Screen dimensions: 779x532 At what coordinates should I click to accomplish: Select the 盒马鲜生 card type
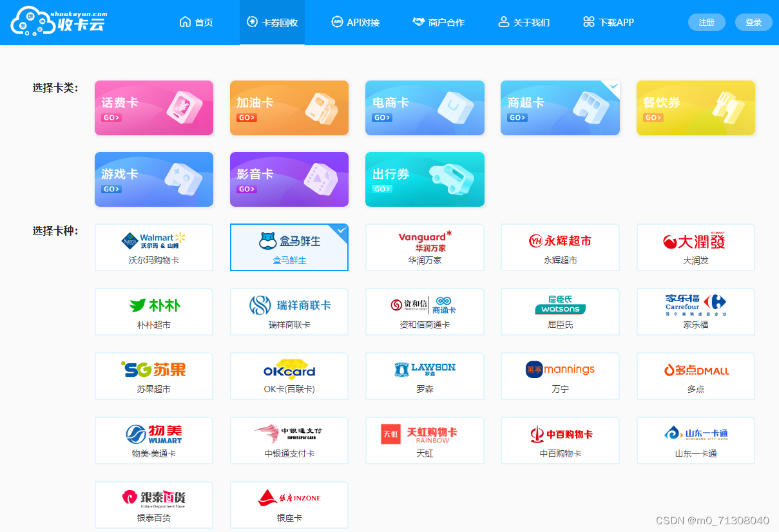coord(289,247)
